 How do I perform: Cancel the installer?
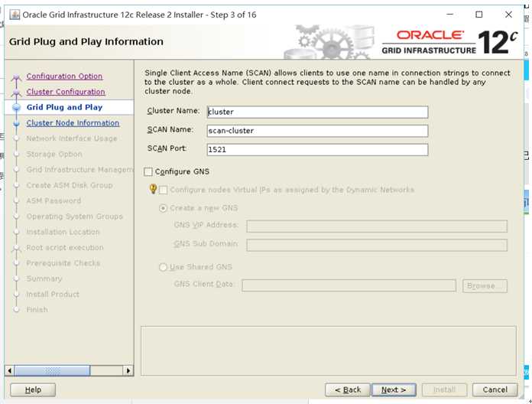coord(495,389)
